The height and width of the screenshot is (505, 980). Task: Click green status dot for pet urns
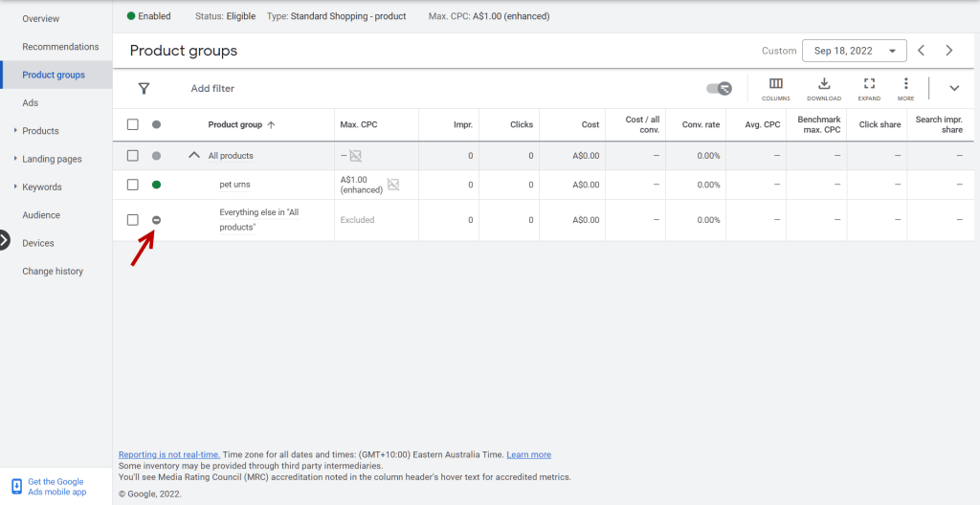click(x=157, y=185)
